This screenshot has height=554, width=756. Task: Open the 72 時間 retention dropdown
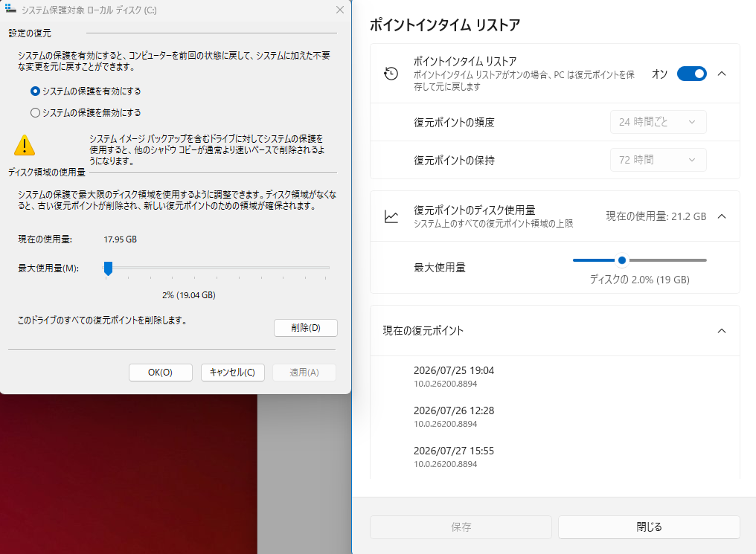pos(658,160)
